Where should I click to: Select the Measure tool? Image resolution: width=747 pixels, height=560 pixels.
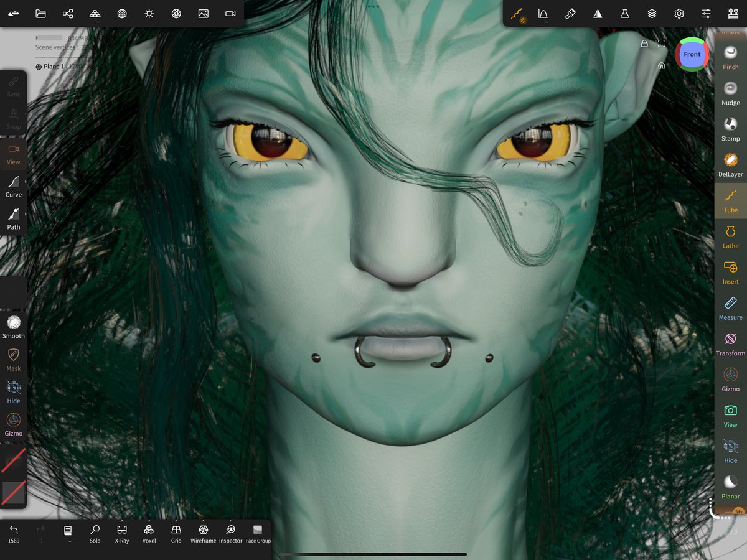click(x=731, y=308)
